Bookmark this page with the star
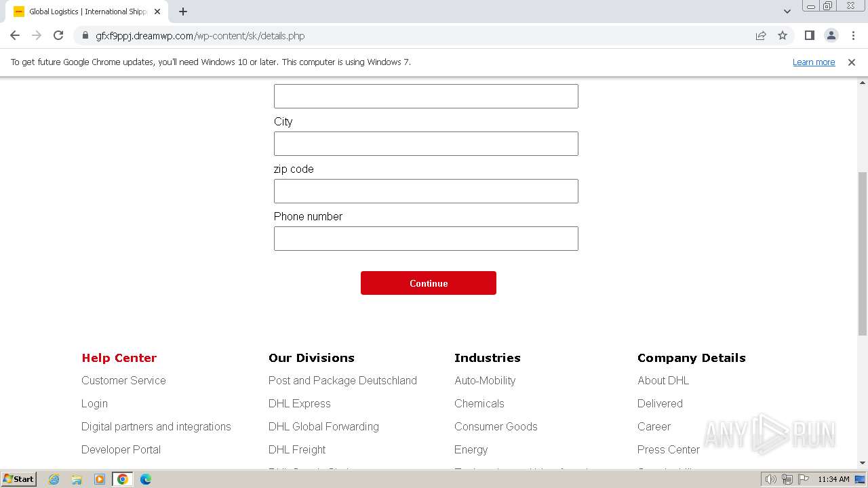Viewport: 868px width, 488px height. pyautogui.click(x=783, y=36)
